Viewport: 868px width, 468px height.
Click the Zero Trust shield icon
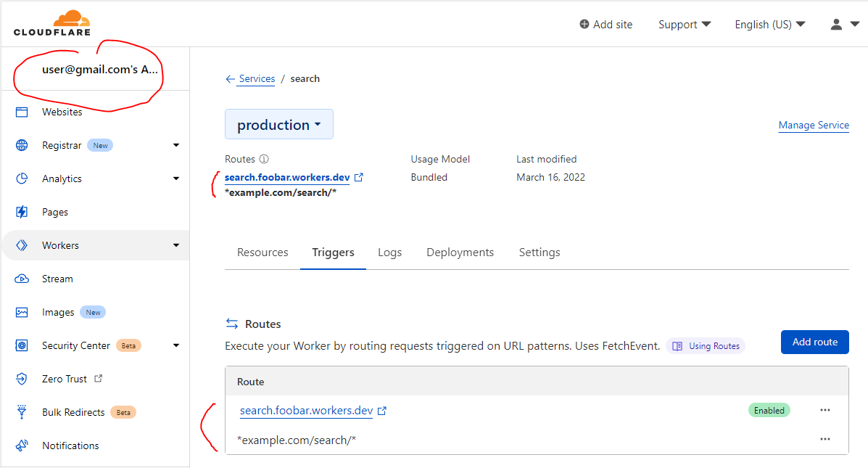[x=22, y=379]
